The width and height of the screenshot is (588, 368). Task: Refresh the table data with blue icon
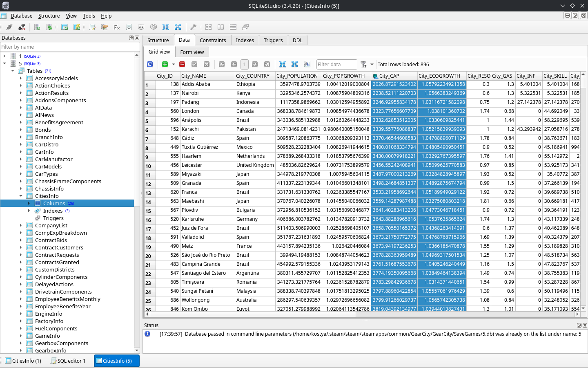[x=150, y=64]
